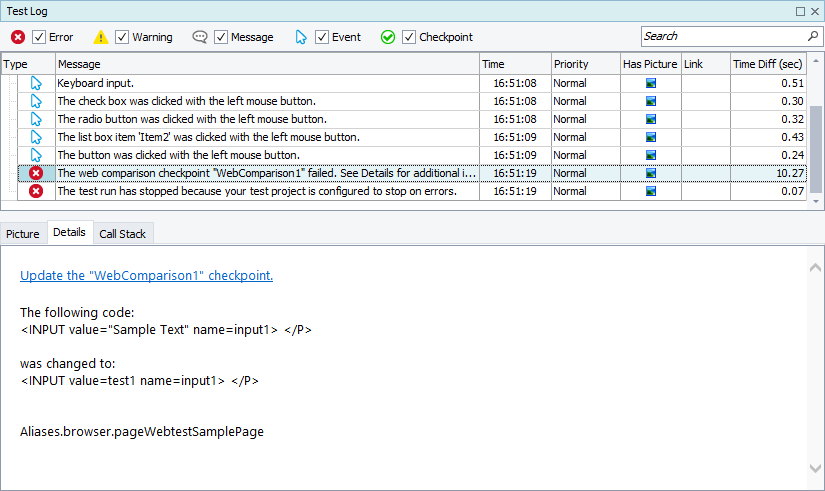Viewport: 825px width, 491px height.
Task: Open the Call Stack tab
Action: 122,233
